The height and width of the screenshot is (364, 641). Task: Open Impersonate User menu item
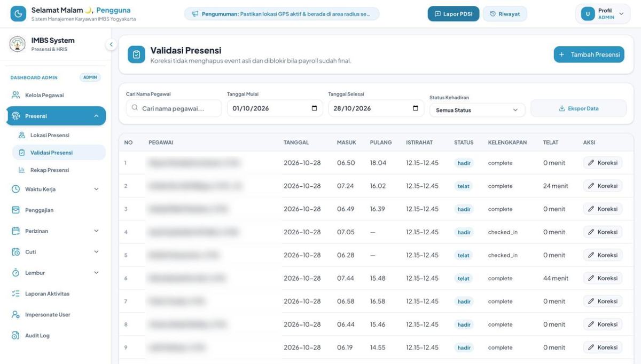coord(56,314)
